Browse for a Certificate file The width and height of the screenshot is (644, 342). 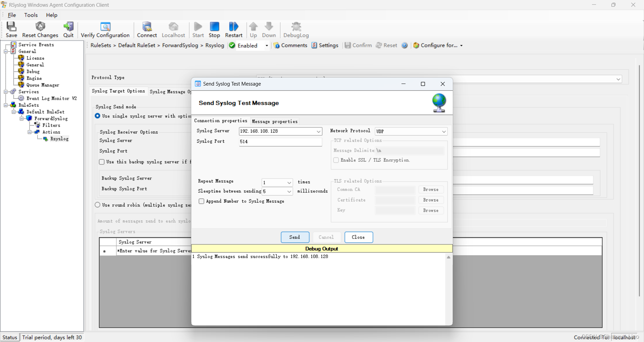coord(431,200)
